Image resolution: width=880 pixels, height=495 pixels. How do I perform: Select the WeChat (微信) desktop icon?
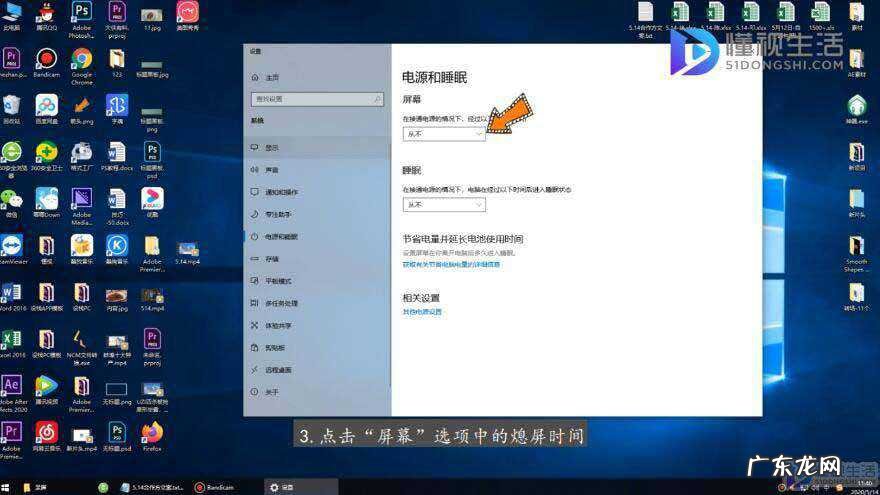pos(12,203)
